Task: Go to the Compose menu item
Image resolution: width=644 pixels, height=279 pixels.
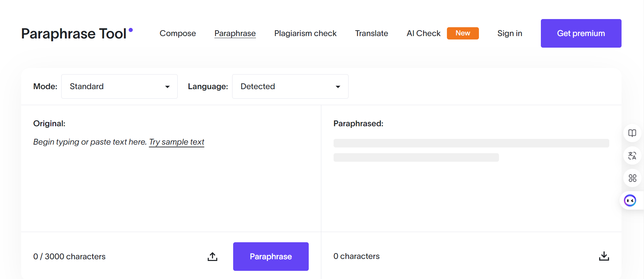Action: [178, 33]
